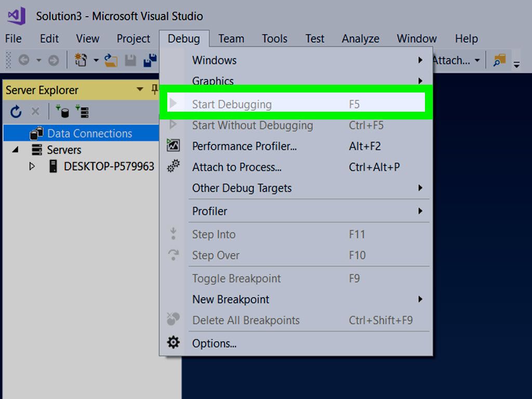The height and width of the screenshot is (399, 532).
Task: Click the Navigate Backward arrow icon
Action: point(24,60)
